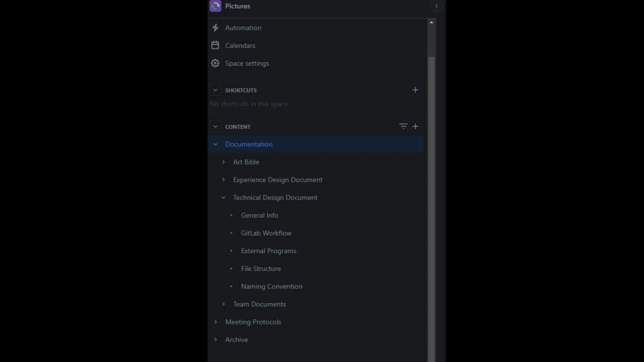Viewport: 644px width, 362px height.
Task: Expand the Meeting Protocols page
Action: pyautogui.click(x=215, y=322)
